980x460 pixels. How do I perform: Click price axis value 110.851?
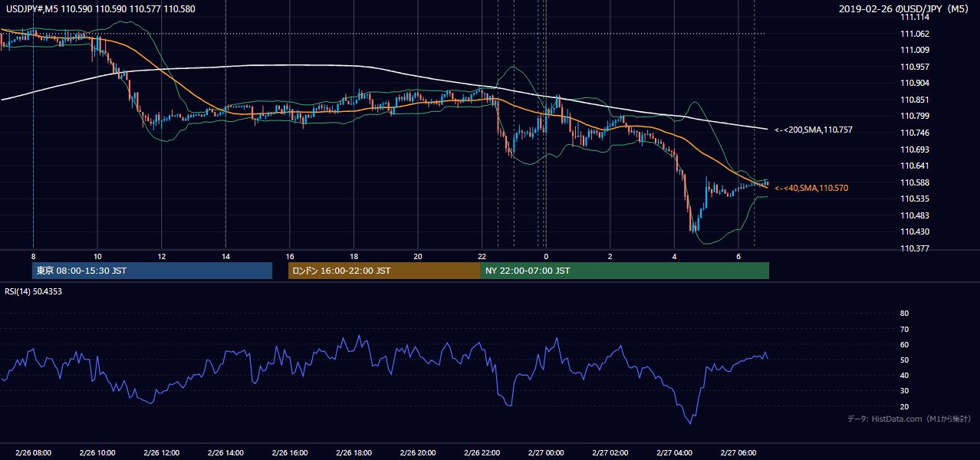click(915, 100)
